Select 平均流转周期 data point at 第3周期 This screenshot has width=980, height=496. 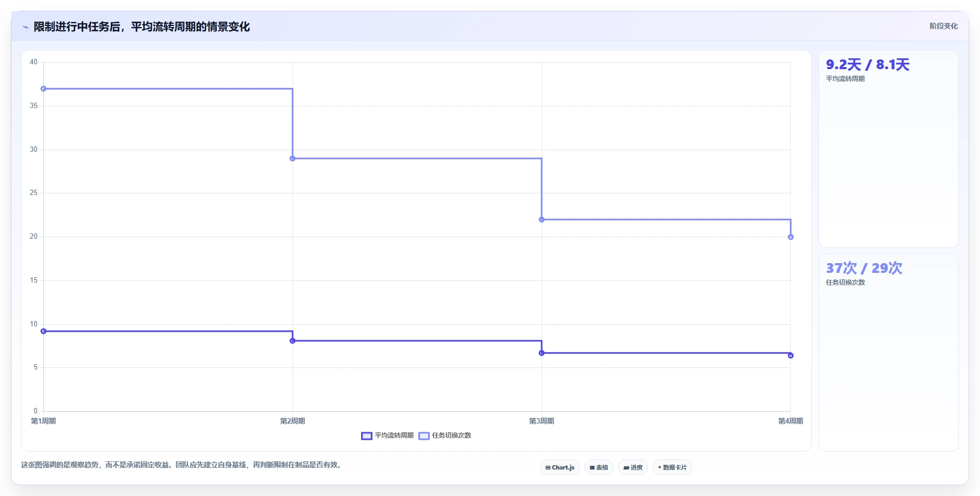click(542, 353)
